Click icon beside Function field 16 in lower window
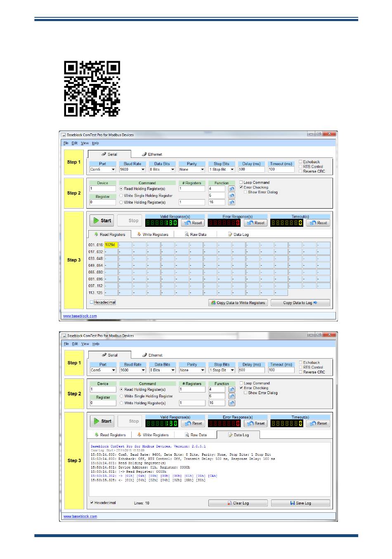Image resolution: width=392 pixels, height=559 pixels. pyautogui.click(x=232, y=403)
